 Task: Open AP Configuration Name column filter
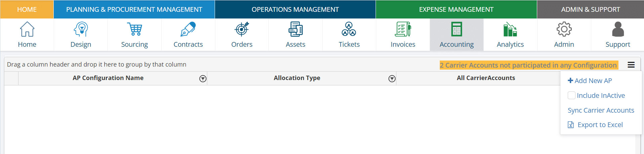203,79
